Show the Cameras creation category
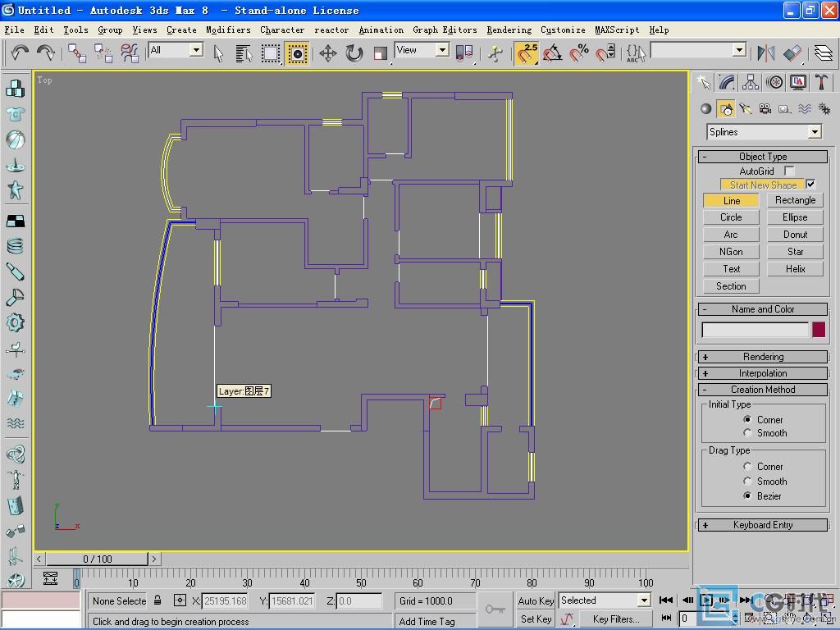Screen dimensions: 840x630 [x=765, y=109]
